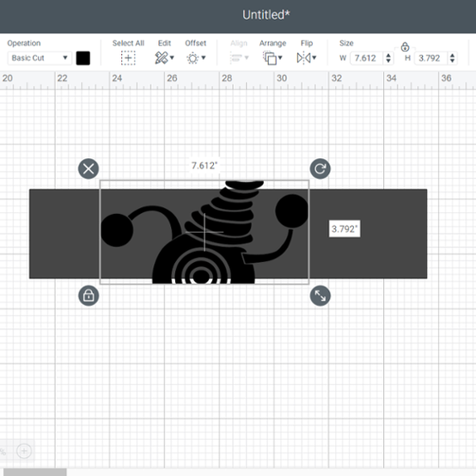Increase Width with stepper up arrow
Viewport: 476px width, 476px height.
[x=388, y=55]
